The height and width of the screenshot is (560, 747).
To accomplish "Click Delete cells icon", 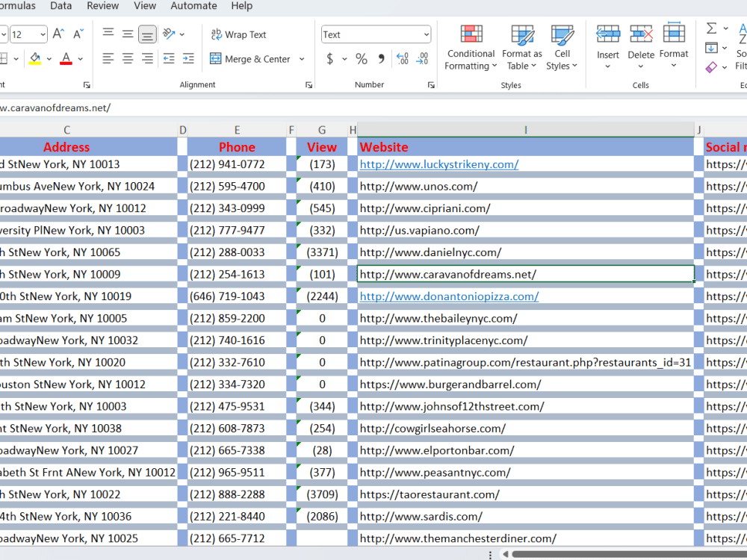I will click(641, 35).
